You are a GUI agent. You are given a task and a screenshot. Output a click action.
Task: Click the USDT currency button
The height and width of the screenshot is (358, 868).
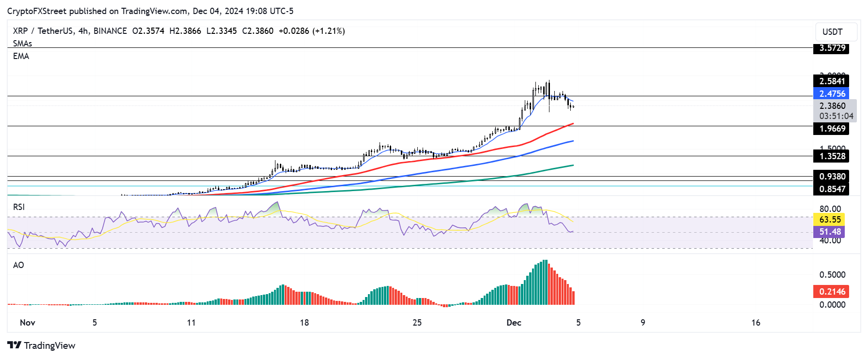pyautogui.click(x=836, y=32)
